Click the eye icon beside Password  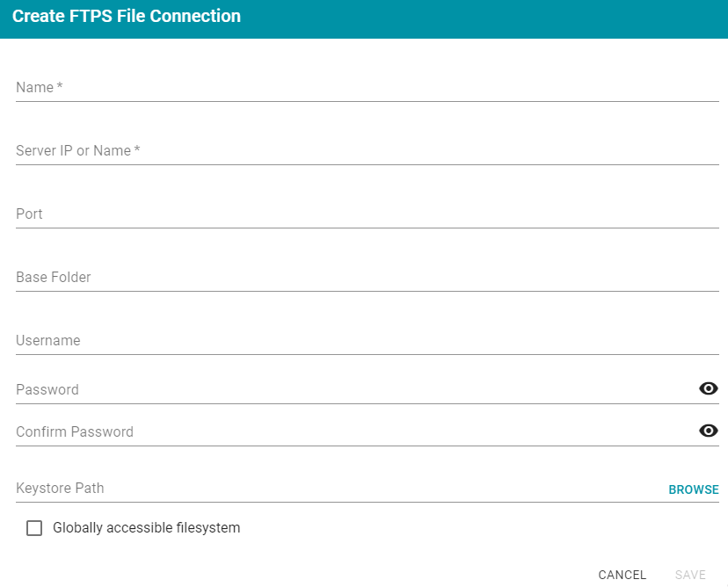tap(708, 388)
